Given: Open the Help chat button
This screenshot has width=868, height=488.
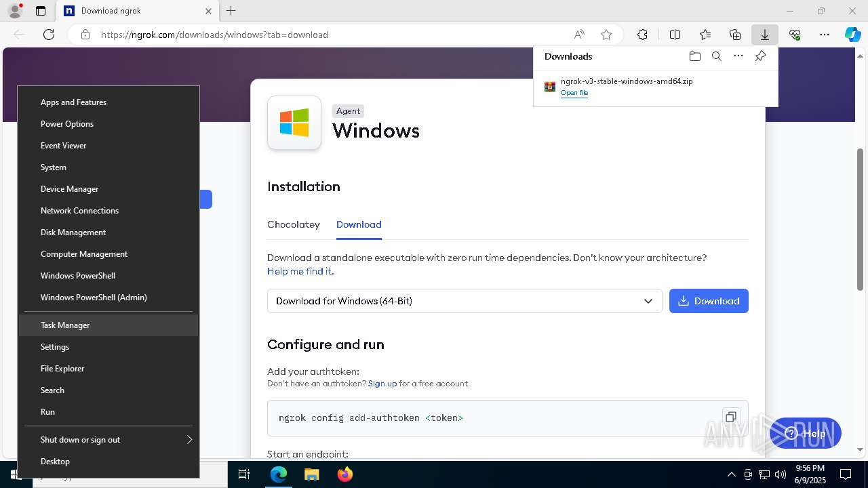Looking at the screenshot, I should point(806,434).
